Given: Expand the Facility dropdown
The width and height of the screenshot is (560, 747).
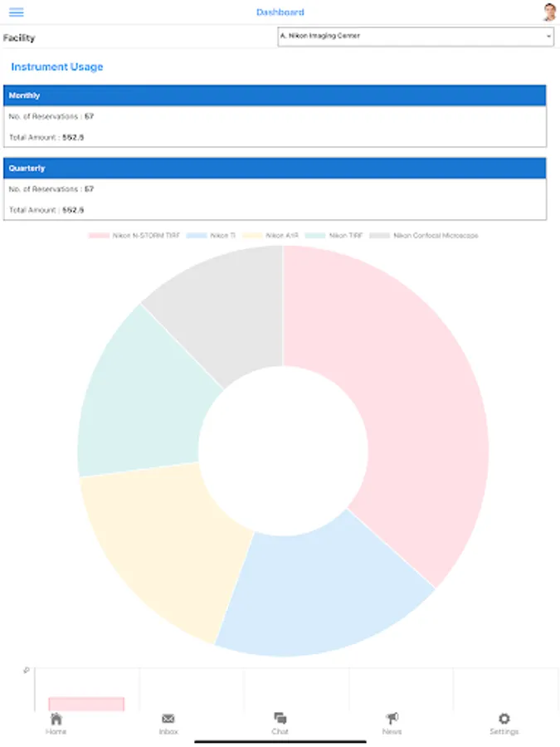Looking at the screenshot, I should point(416,37).
